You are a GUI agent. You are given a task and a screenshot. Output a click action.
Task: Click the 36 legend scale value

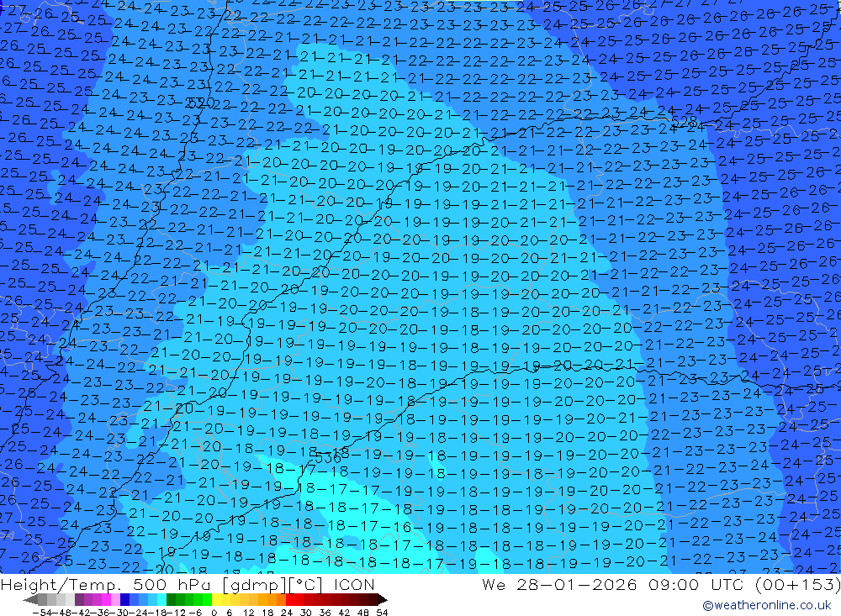click(325, 613)
